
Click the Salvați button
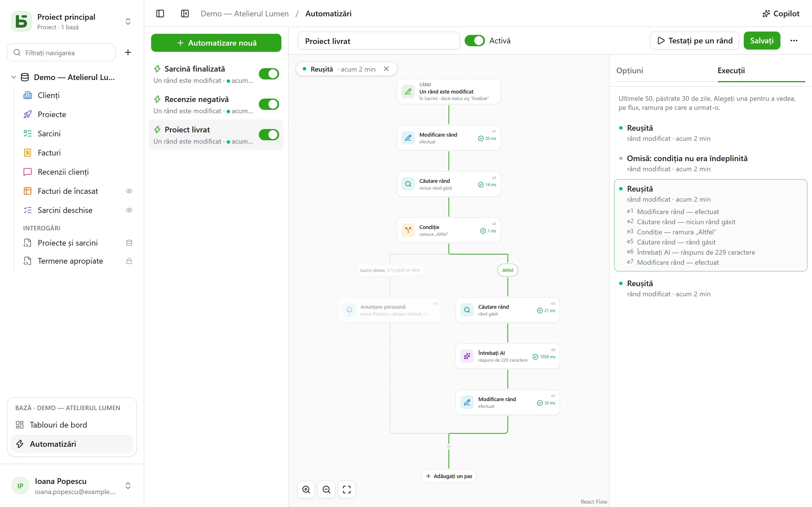(x=762, y=41)
